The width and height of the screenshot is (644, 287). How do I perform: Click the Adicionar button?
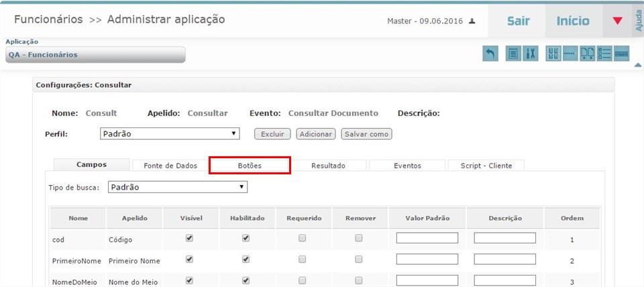(x=316, y=134)
